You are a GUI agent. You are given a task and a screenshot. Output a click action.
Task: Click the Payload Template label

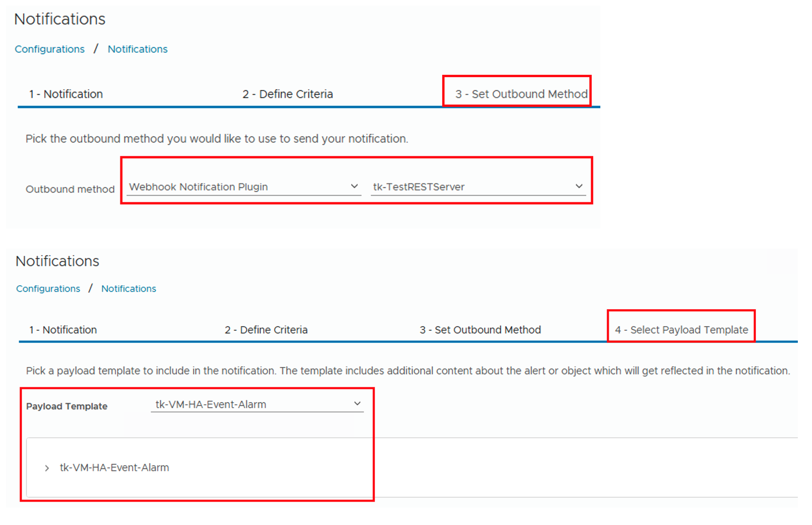(66, 406)
